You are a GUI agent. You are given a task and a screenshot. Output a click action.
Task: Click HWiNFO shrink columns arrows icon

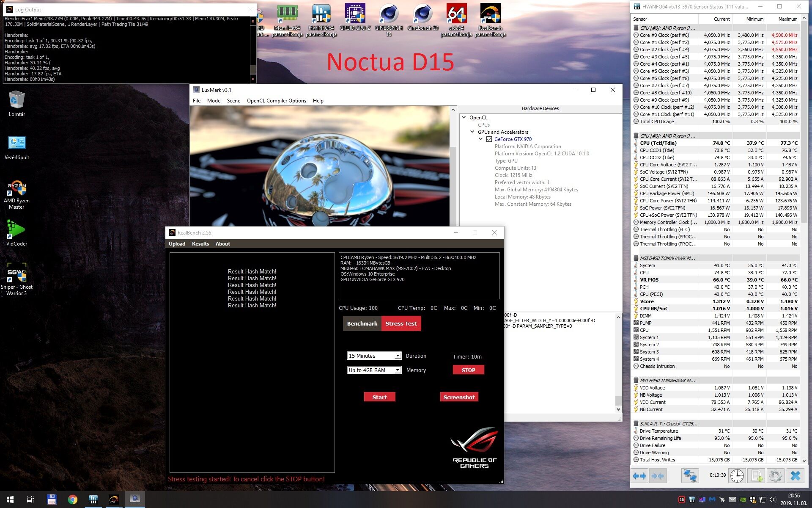pos(658,476)
